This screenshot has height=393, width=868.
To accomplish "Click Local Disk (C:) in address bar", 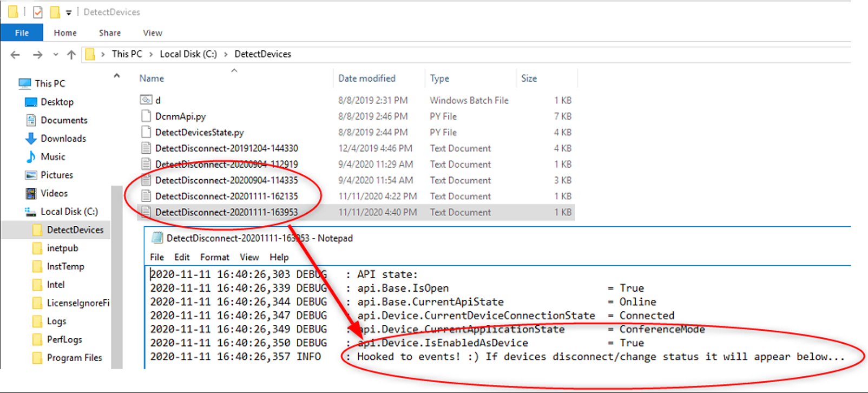I will click(188, 54).
